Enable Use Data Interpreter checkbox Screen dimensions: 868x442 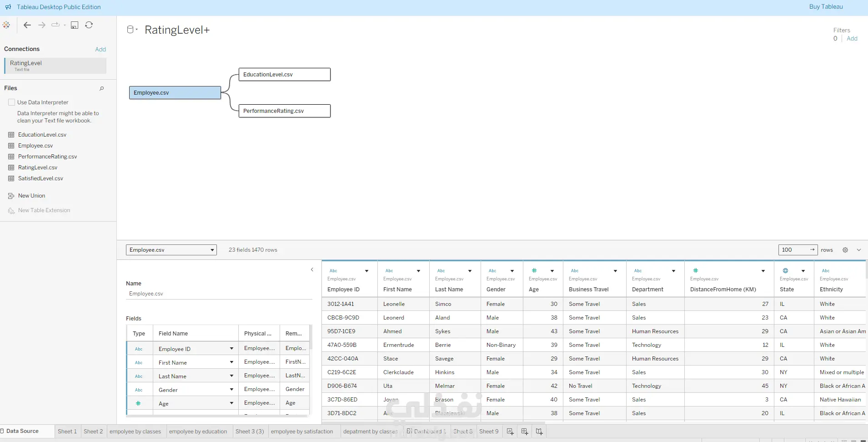pyautogui.click(x=12, y=102)
